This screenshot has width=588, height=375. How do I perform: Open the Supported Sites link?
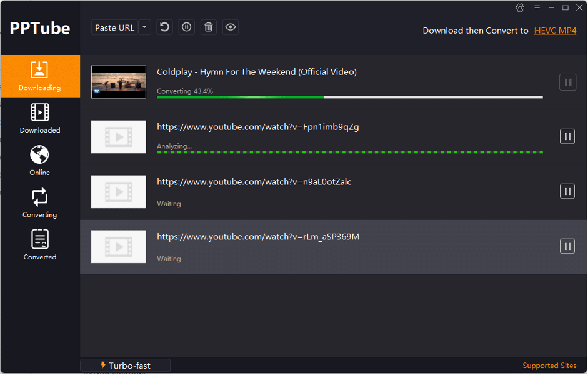549,365
